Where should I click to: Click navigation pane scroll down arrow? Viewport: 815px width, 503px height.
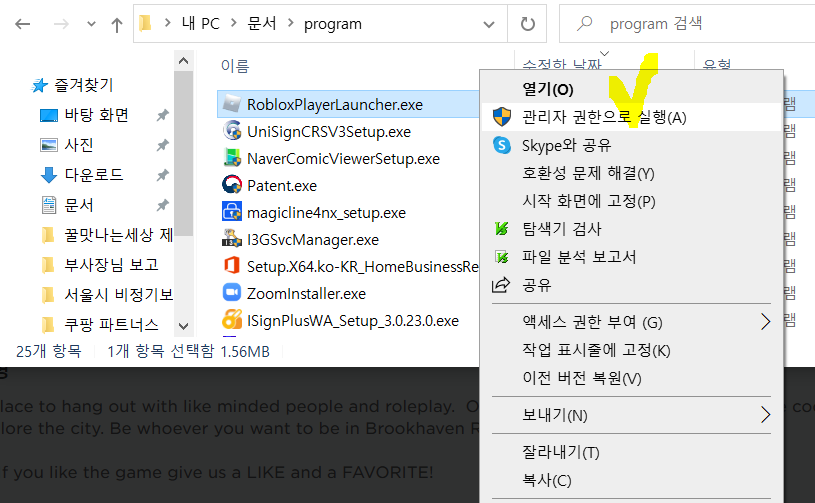click(x=183, y=326)
